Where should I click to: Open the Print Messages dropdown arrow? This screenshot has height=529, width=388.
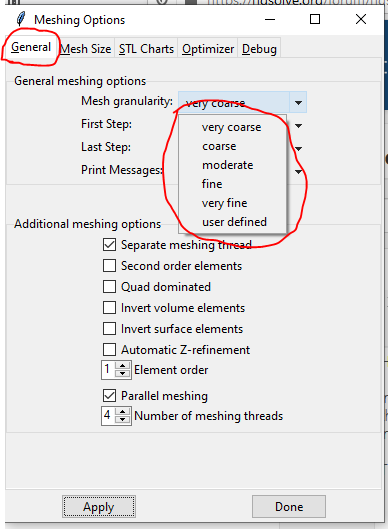(x=298, y=172)
